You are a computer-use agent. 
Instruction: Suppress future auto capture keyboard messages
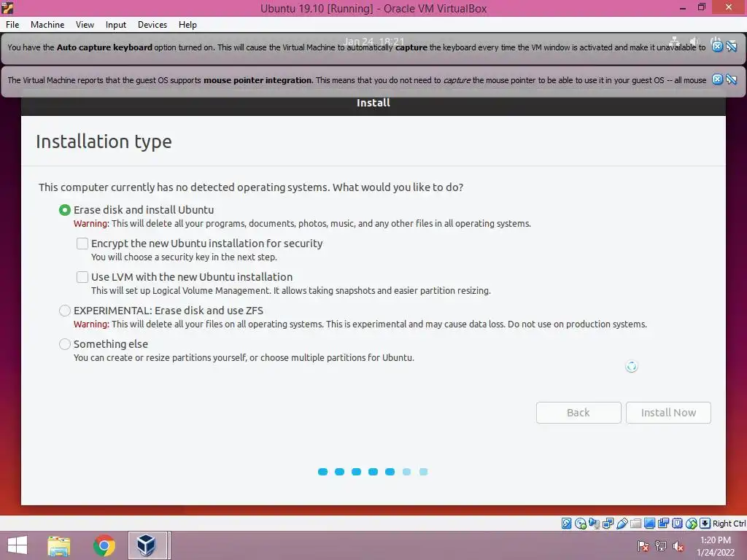[732, 46]
